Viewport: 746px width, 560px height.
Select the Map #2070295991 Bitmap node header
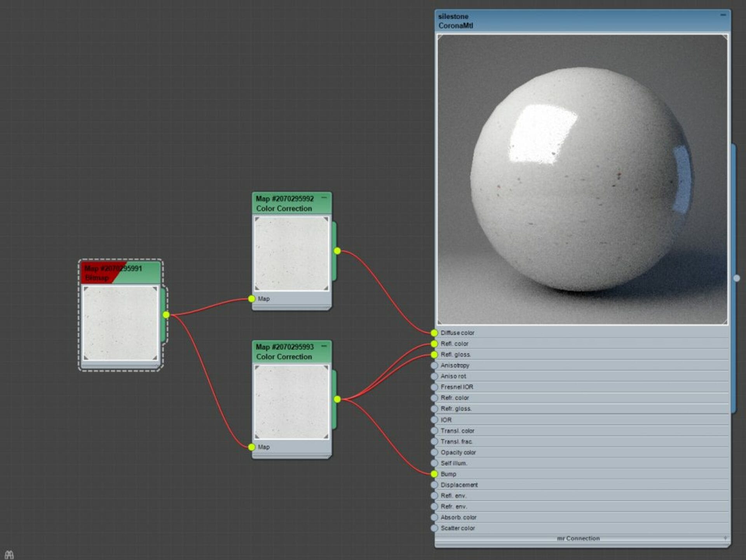pos(120,273)
